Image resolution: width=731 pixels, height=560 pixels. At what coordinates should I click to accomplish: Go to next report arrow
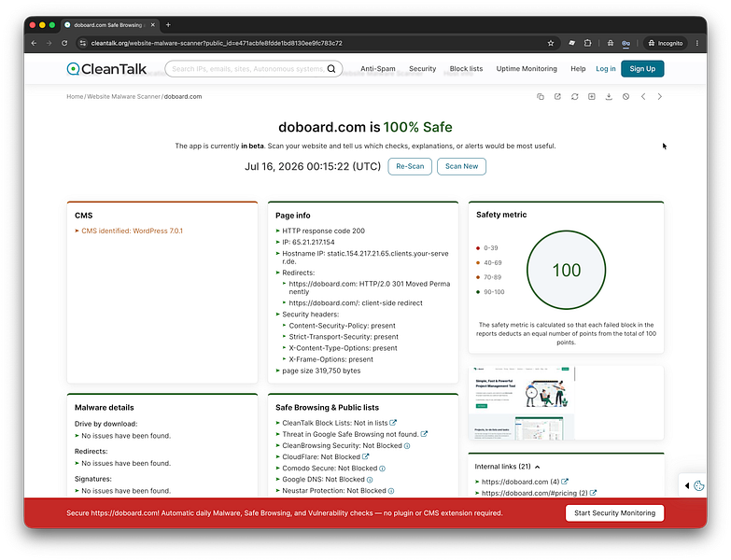pos(660,96)
